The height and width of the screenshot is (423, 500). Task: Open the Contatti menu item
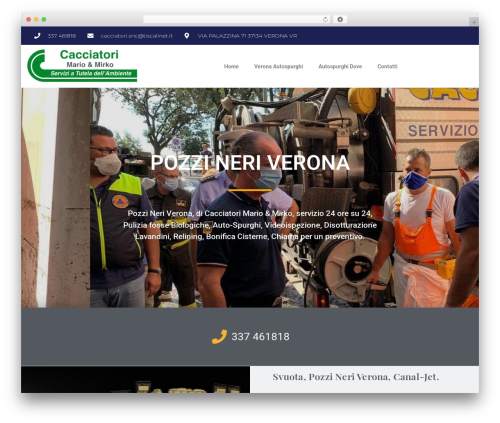pos(387,66)
